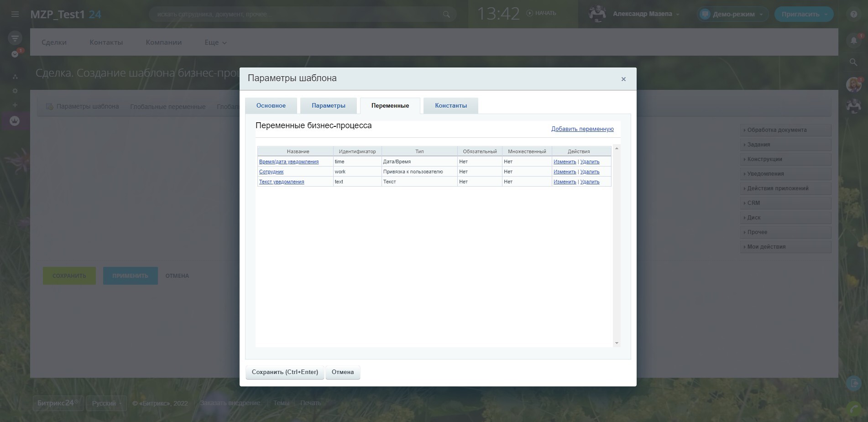Expand the Задания section

pyautogui.click(x=785, y=145)
